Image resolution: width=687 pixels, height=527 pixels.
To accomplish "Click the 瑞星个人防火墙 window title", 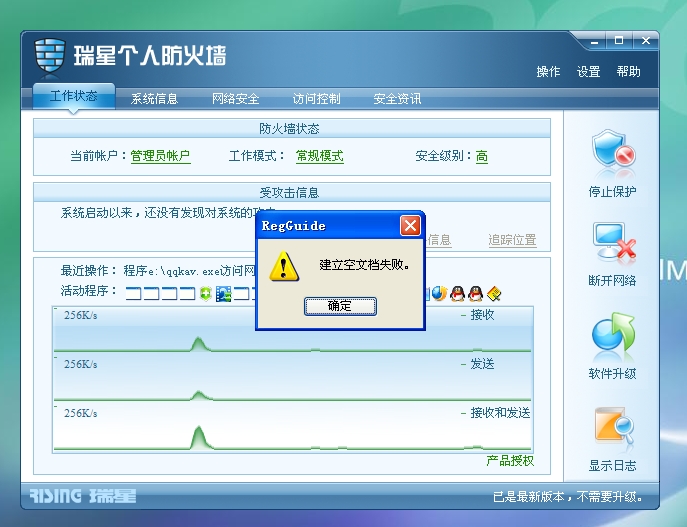I will (x=150, y=56).
